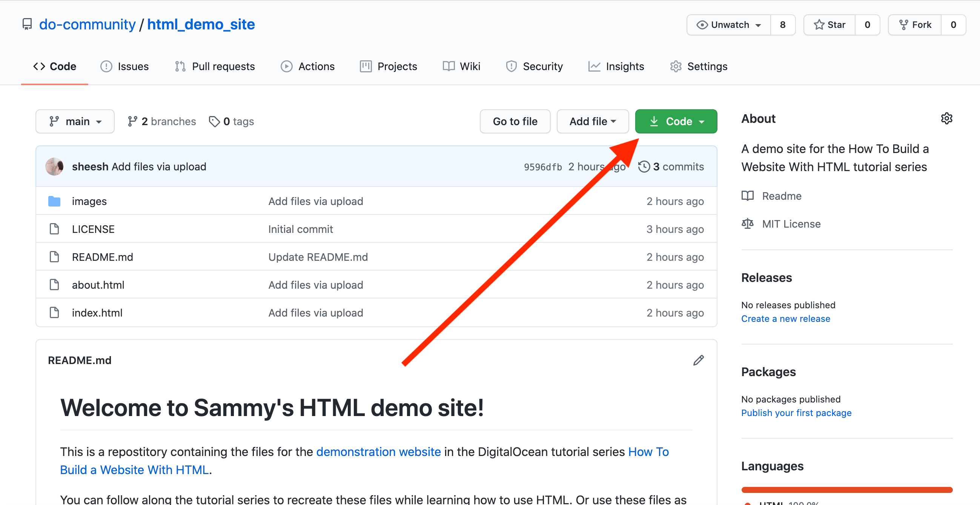
Task: Open the repository Settings tab
Action: click(x=699, y=66)
